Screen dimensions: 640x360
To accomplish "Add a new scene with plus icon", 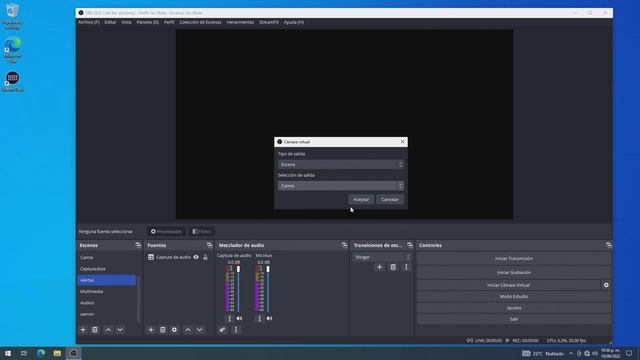I will 83,330.
